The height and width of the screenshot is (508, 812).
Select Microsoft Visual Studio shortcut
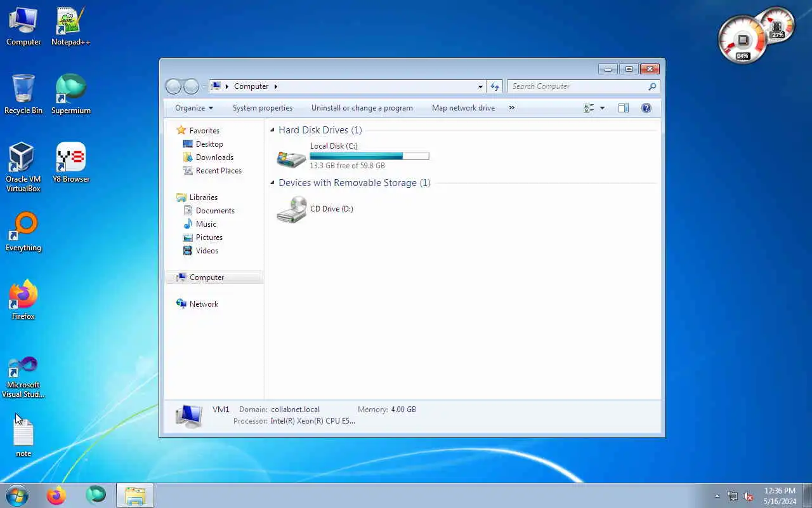23,377
